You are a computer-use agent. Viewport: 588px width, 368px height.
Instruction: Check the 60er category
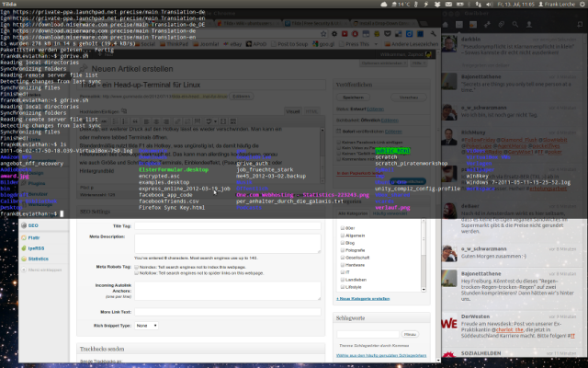[342, 228]
